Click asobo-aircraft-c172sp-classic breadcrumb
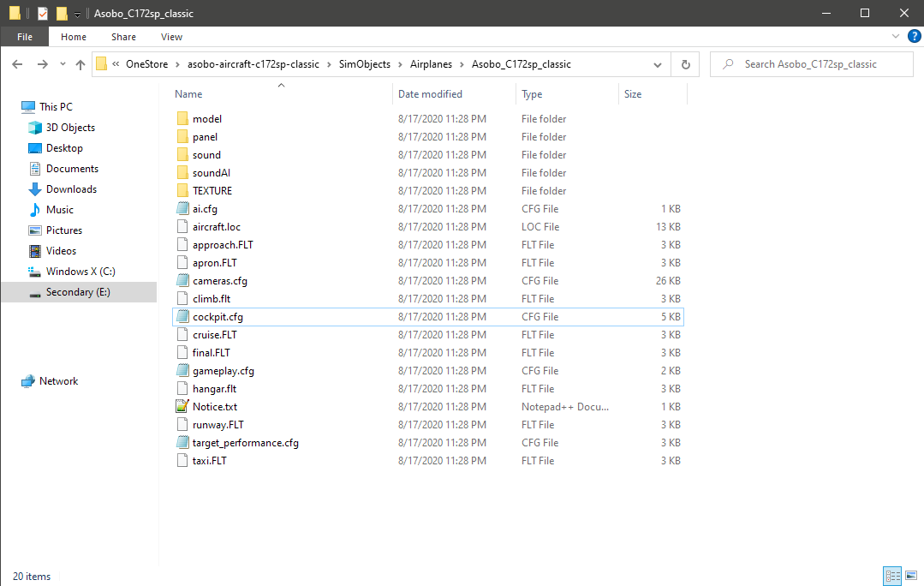924x586 pixels. (253, 64)
